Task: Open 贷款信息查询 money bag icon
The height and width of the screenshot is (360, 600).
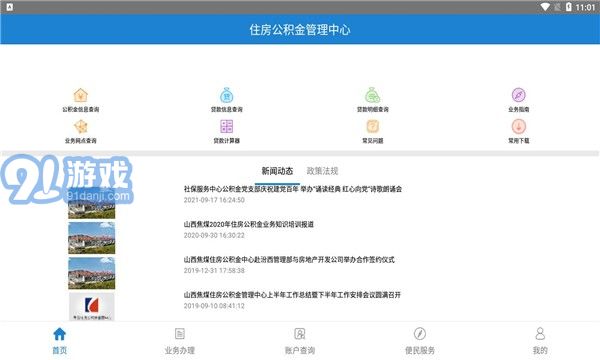Action: coord(227,95)
